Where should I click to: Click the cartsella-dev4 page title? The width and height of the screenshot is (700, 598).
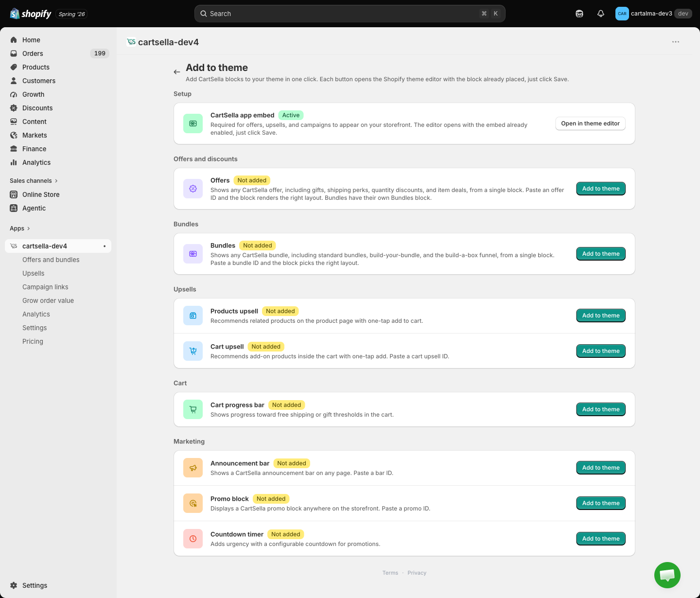(168, 42)
